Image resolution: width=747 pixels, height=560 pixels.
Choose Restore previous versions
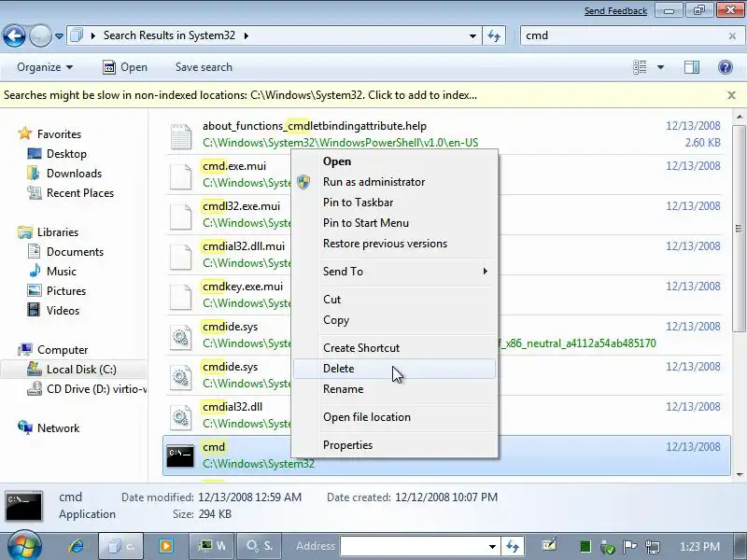[x=394, y=244]
